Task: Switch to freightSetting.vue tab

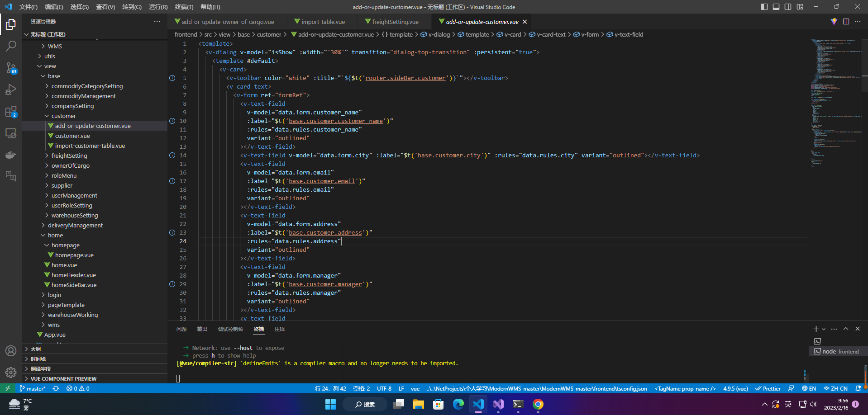Action: tap(395, 22)
